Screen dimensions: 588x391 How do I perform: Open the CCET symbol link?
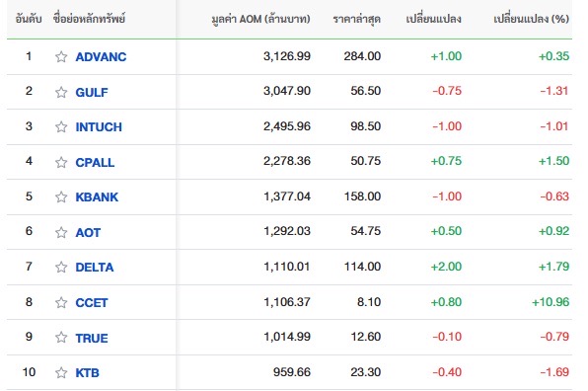click(x=92, y=302)
